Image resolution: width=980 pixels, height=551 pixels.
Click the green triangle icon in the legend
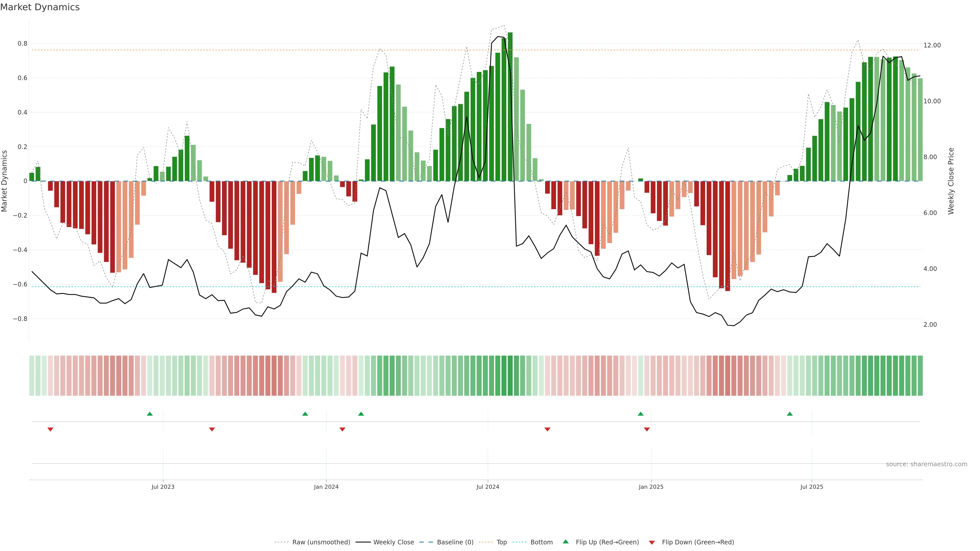pyautogui.click(x=566, y=542)
